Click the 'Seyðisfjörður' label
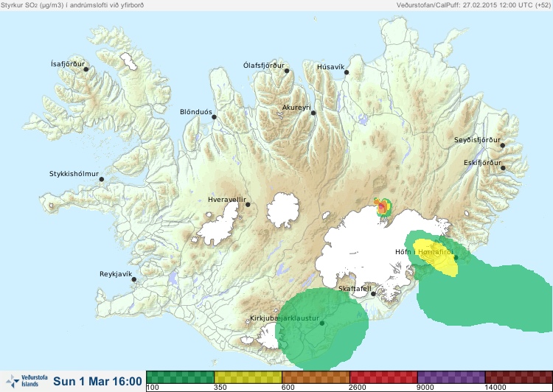Image resolution: width=553 pixels, height=392 pixels. [477, 140]
